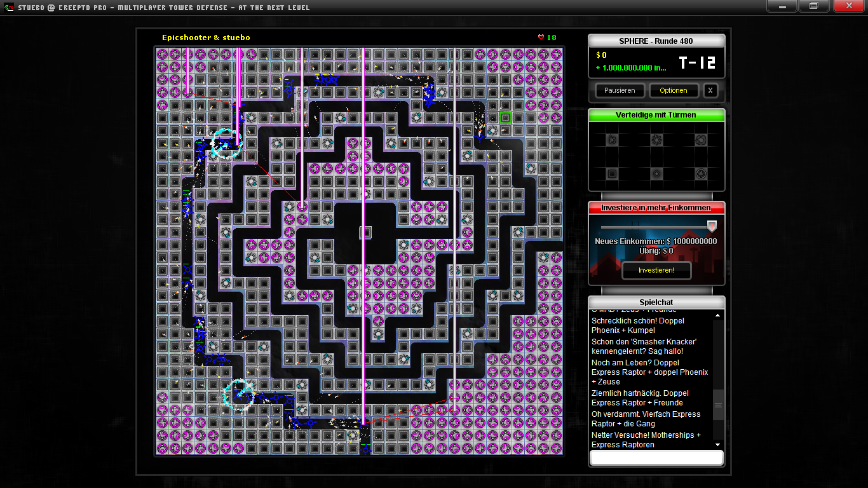Click the chat scrollbar down arrow

pos(718,444)
